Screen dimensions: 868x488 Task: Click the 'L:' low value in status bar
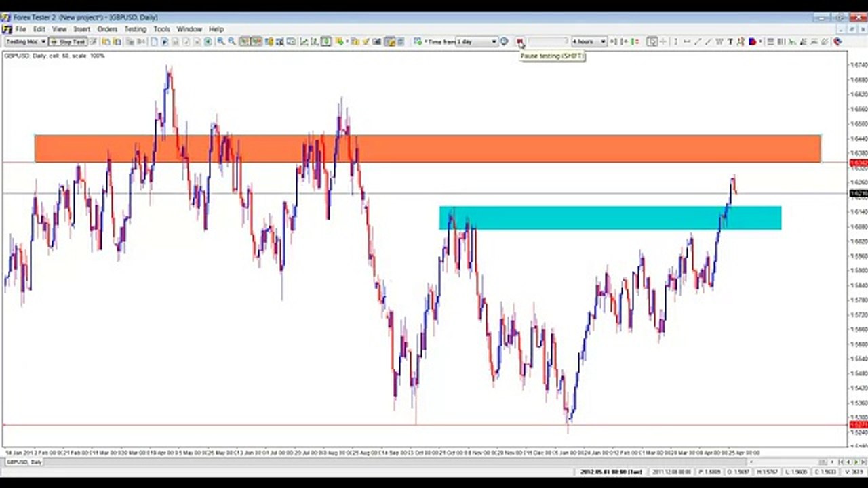click(x=797, y=472)
